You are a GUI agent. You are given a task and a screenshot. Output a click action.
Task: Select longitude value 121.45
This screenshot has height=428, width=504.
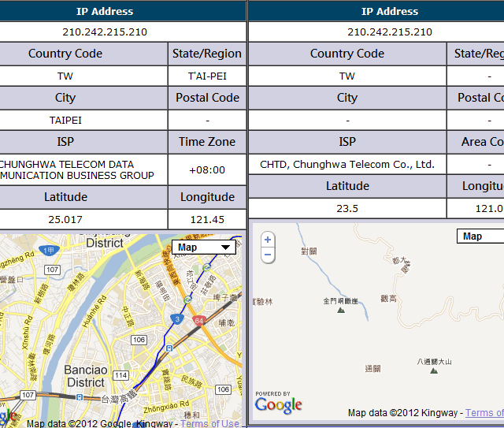207,219
